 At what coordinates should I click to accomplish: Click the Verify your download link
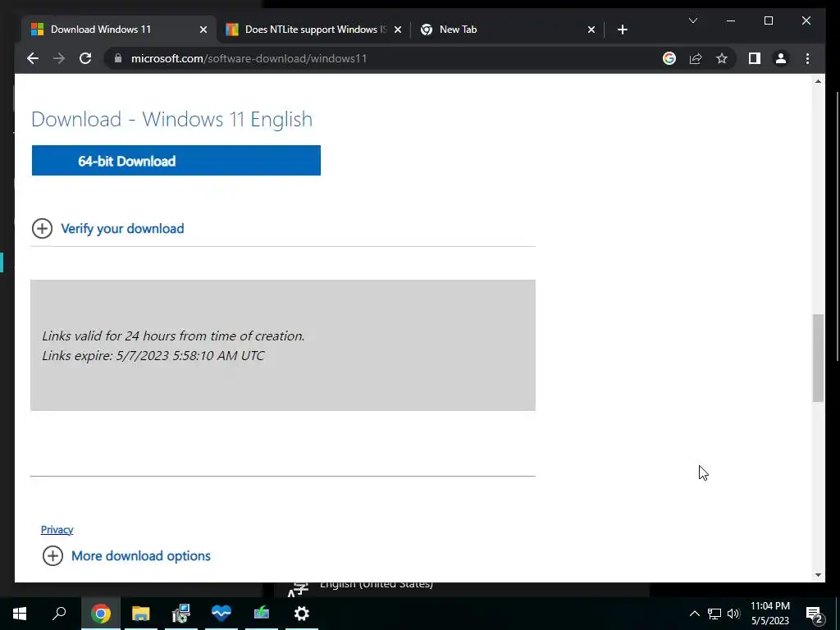pos(122,229)
